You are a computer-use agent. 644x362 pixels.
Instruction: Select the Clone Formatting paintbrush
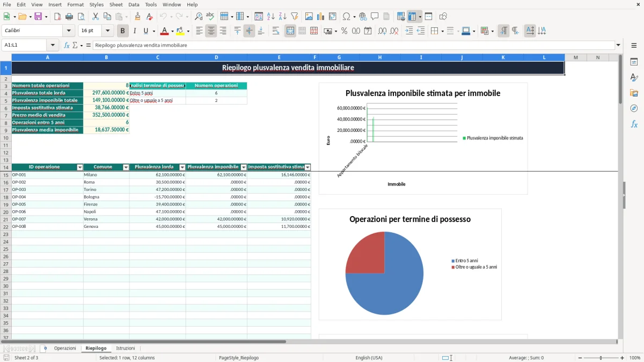[138, 17]
